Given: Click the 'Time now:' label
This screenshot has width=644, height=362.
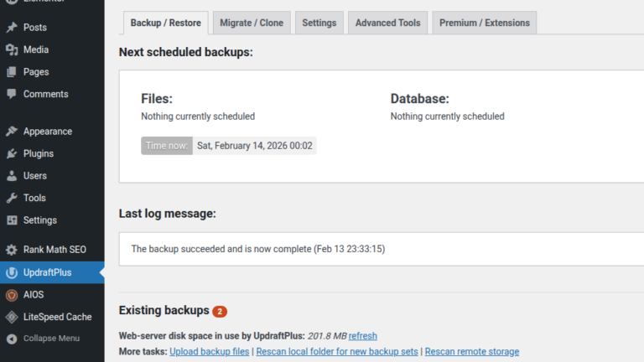Looking at the screenshot, I should coord(167,146).
